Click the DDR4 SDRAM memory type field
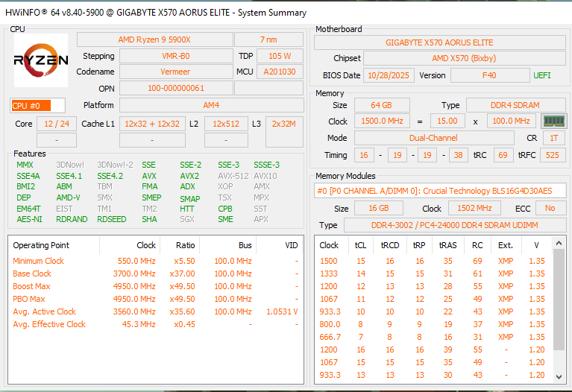This screenshot has width=572, height=392. [x=515, y=105]
